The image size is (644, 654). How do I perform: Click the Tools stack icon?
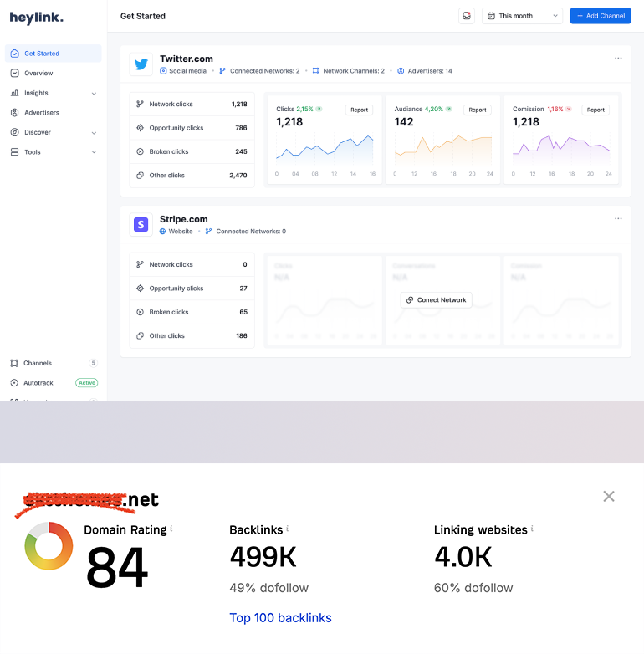[x=14, y=152]
